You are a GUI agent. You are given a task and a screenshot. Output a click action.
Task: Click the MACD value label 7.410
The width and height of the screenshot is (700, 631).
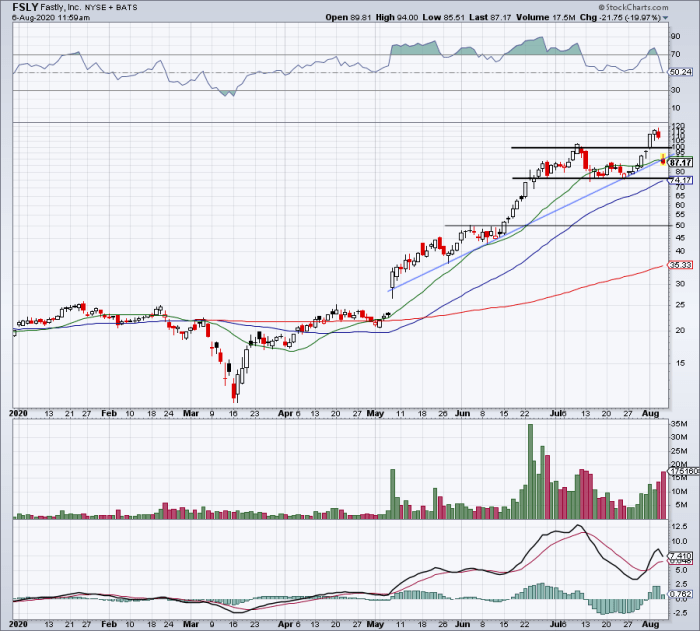681,556
